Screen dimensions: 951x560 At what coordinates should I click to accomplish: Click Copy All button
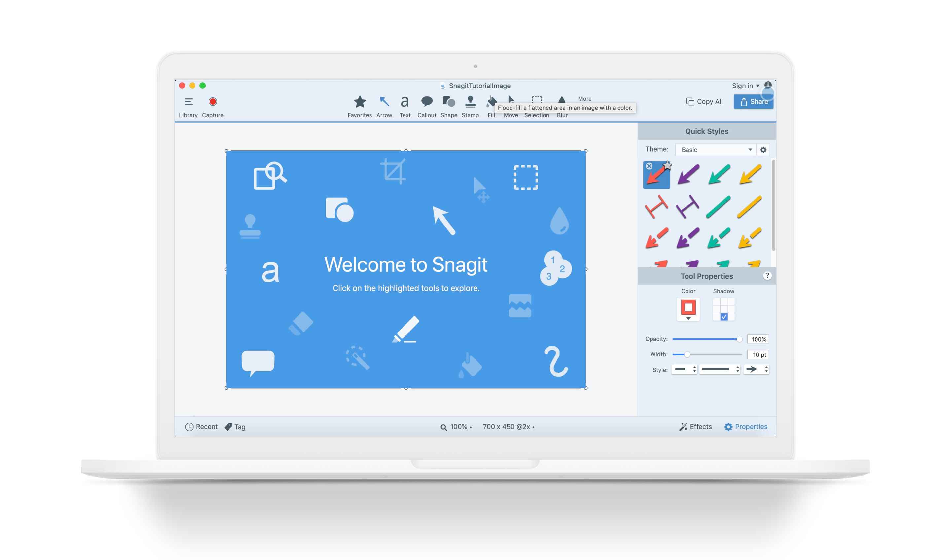pyautogui.click(x=703, y=101)
